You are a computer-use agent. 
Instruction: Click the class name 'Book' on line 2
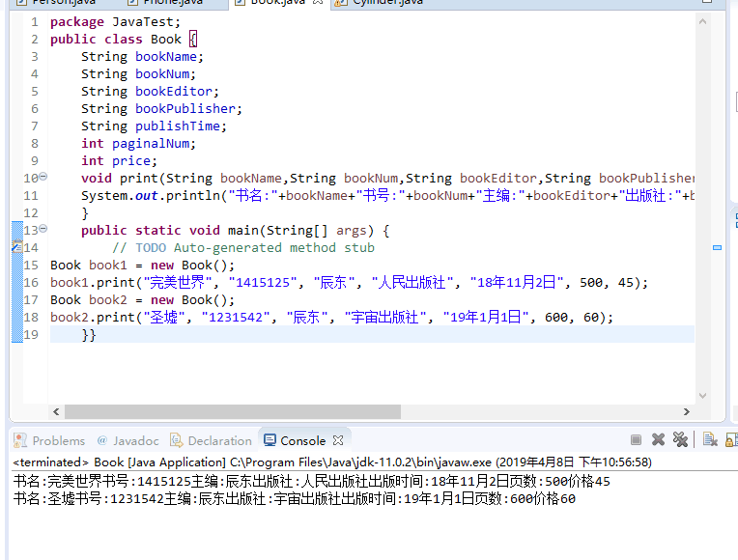[166, 39]
